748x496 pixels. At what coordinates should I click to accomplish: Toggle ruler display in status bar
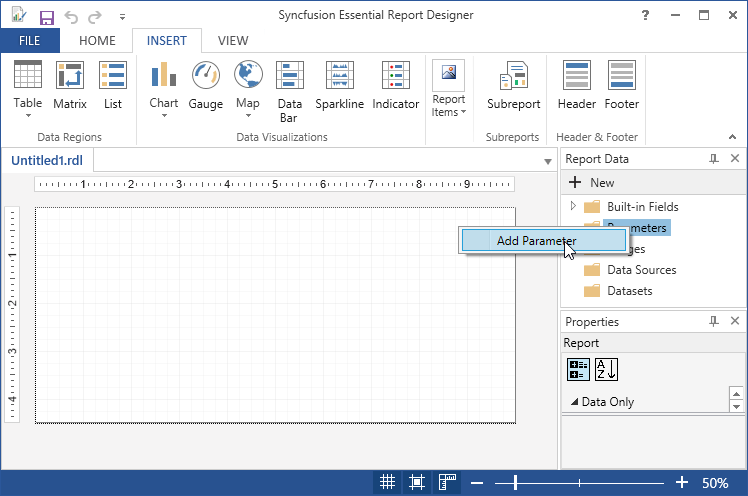tap(447, 483)
